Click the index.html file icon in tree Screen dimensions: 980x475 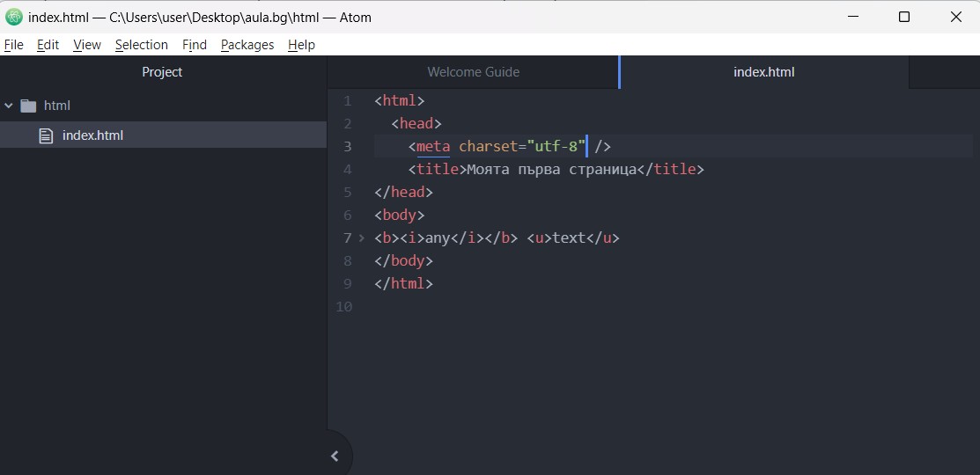coord(47,135)
